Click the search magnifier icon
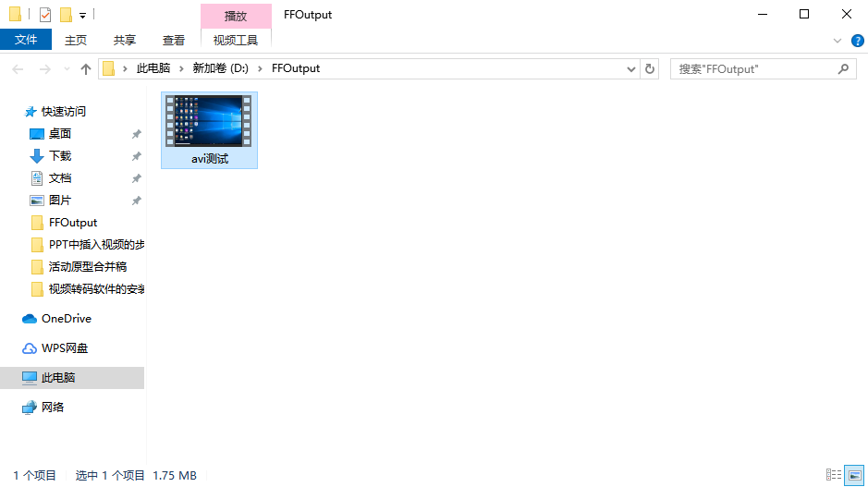This screenshot has height=487, width=868. point(843,68)
